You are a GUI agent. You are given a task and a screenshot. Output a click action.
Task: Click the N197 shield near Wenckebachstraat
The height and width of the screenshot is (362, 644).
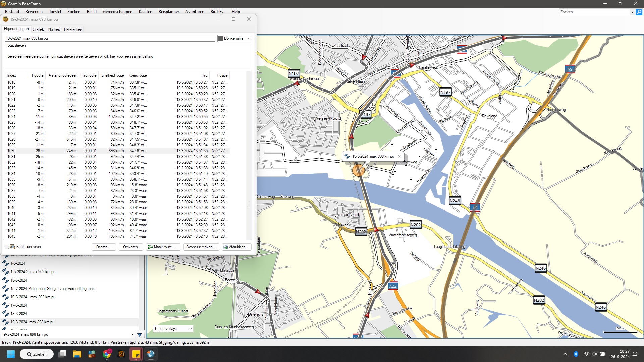coord(294,73)
